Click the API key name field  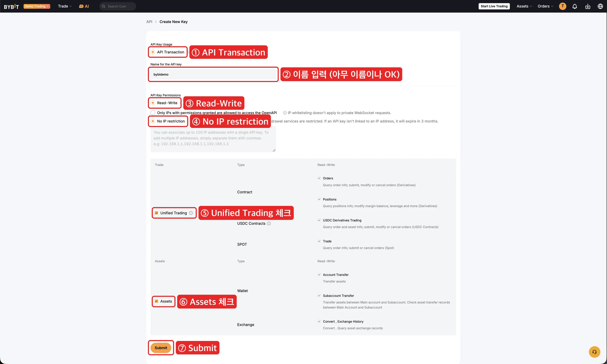coord(213,74)
